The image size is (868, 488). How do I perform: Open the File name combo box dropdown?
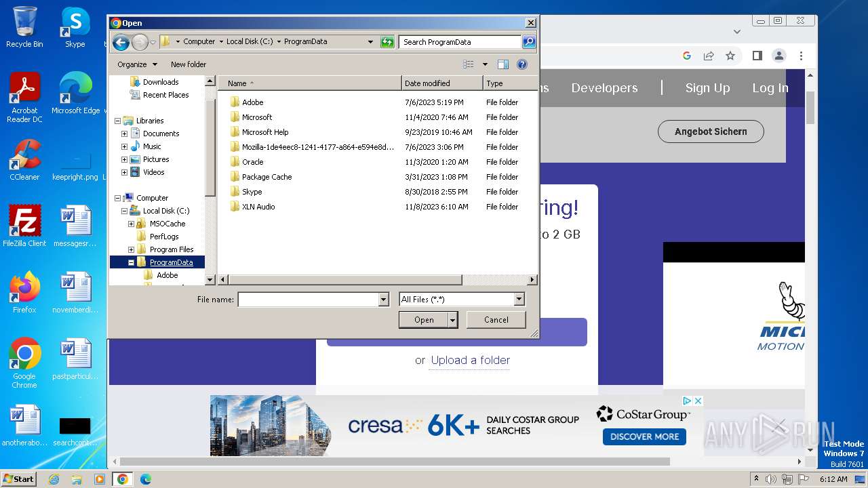coord(384,299)
